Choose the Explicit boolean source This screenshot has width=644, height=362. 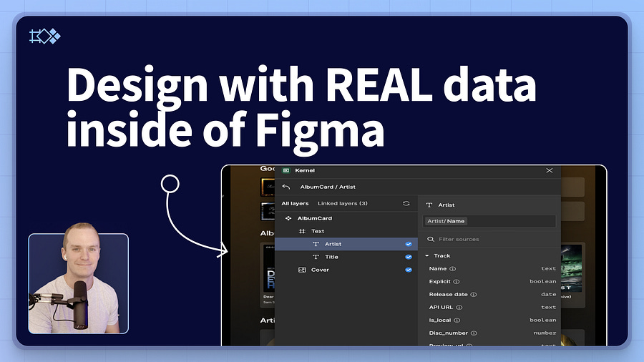tap(492, 282)
